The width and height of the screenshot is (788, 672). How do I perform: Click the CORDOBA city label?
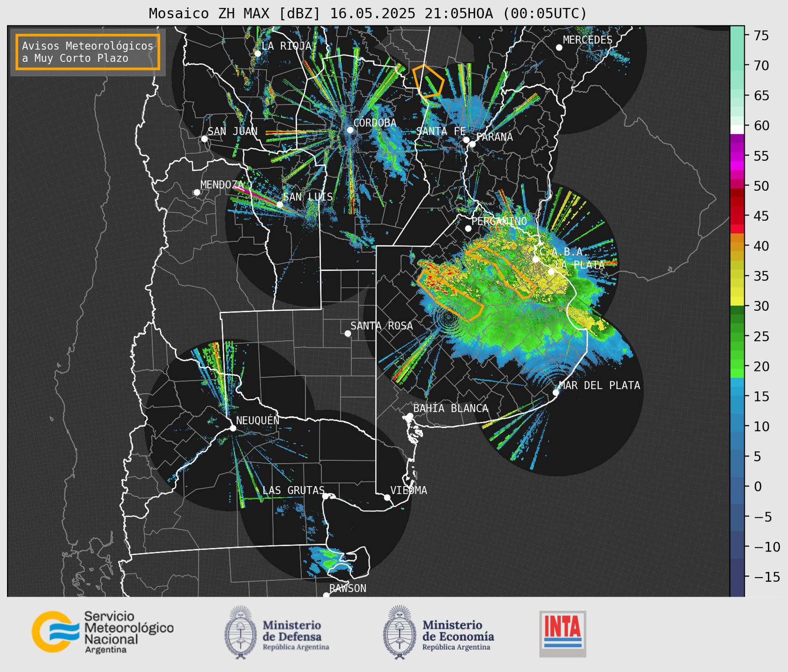coord(375,122)
